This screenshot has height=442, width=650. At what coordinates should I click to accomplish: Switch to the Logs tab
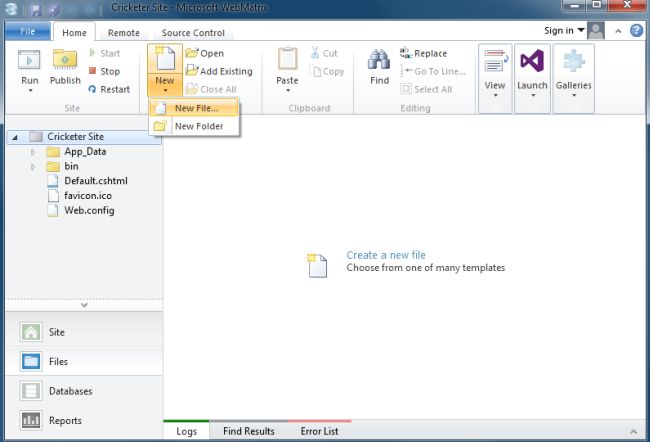click(187, 431)
